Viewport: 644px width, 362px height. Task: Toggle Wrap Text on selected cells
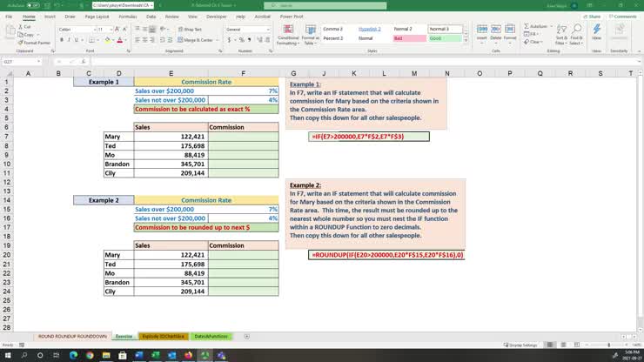click(x=190, y=30)
